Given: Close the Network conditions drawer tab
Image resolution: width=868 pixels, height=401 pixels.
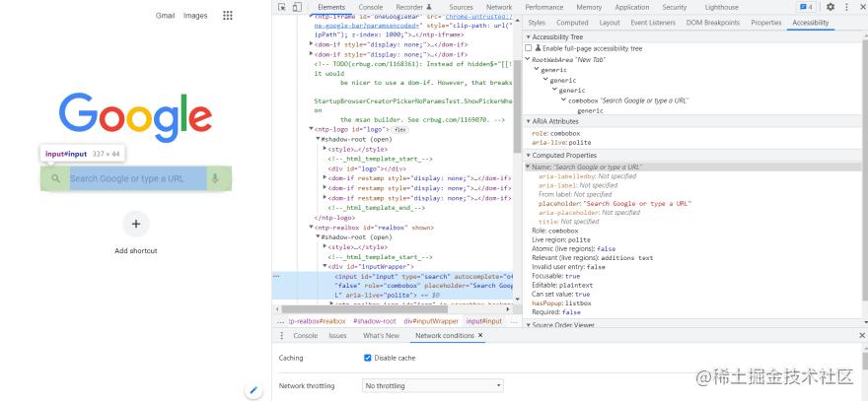Looking at the screenshot, I should coord(480,336).
